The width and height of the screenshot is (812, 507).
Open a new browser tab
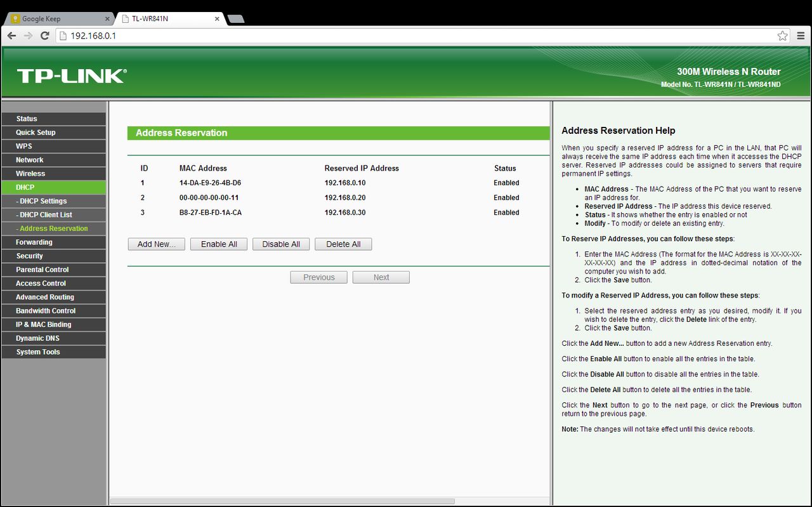click(236, 19)
